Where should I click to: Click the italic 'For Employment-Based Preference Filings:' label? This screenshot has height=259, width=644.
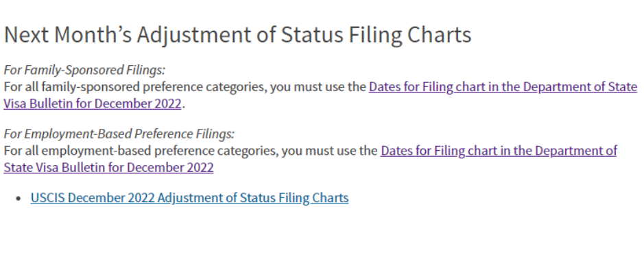(x=119, y=134)
